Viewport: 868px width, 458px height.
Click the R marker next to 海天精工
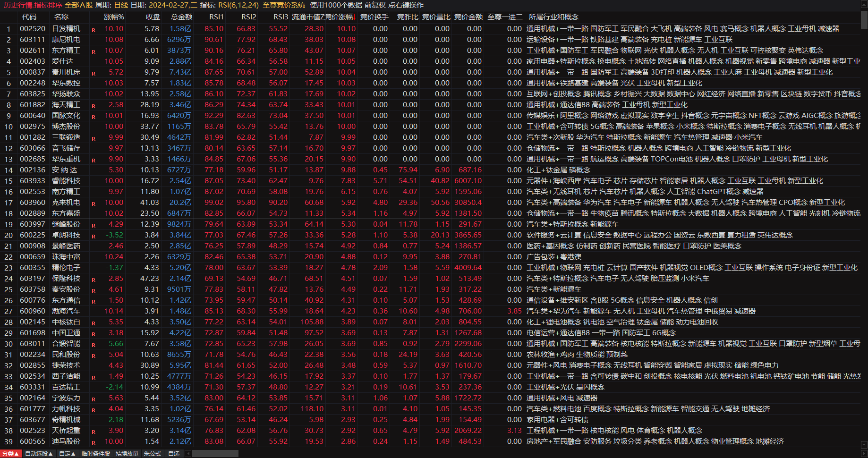tap(94, 106)
